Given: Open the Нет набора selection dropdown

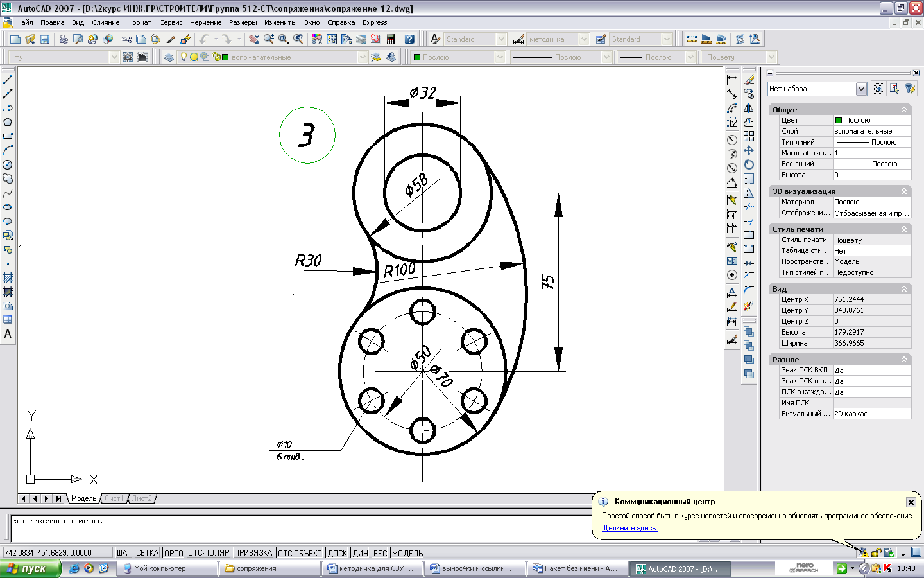Looking at the screenshot, I should [x=817, y=89].
